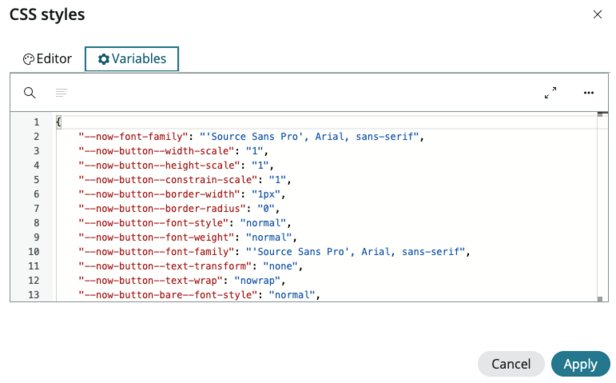Image resolution: width=616 pixels, height=383 pixels.
Task: Click the "0" border-radius value
Action: click(266, 209)
